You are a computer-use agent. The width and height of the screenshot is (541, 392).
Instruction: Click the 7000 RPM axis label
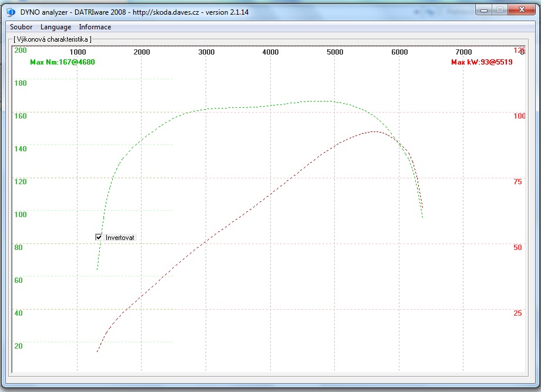pyautogui.click(x=463, y=52)
